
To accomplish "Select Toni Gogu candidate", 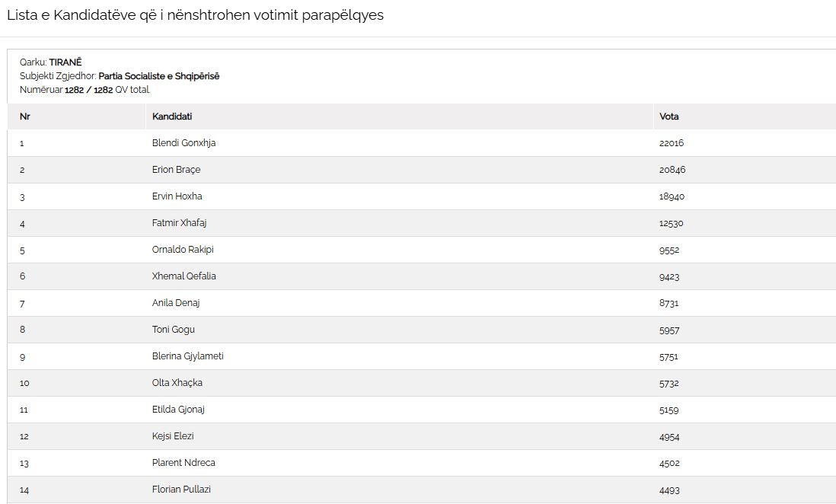I will 174,330.
